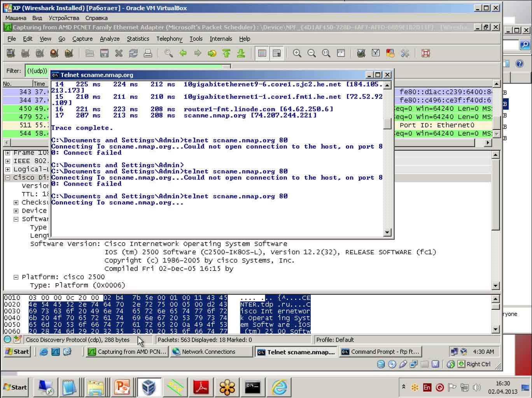Click the expert info indicator in status bar
The image size is (532, 398).
coord(7,339)
